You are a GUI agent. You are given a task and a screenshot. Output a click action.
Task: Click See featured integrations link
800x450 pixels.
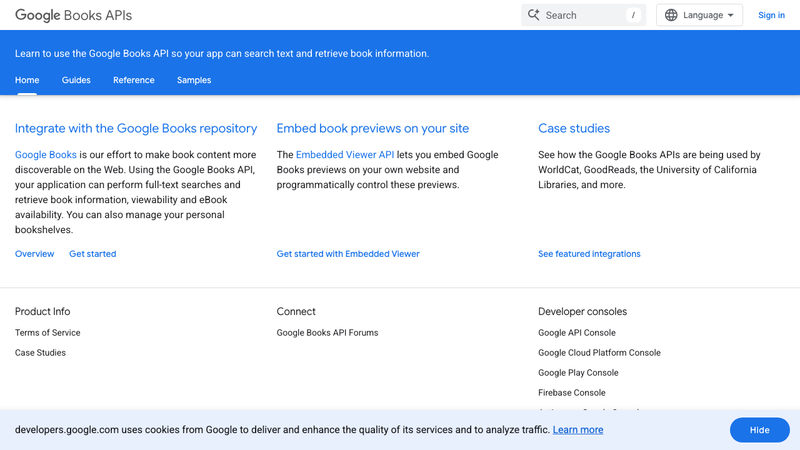click(x=589, y=254)
